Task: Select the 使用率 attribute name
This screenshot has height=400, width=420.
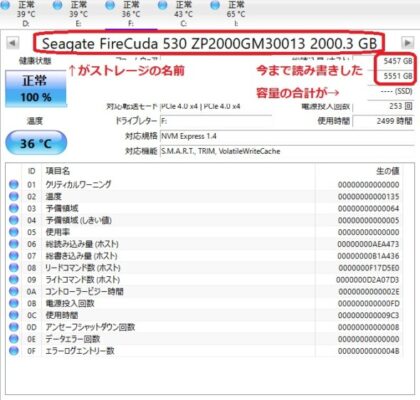Action: (x=58, y=232)
